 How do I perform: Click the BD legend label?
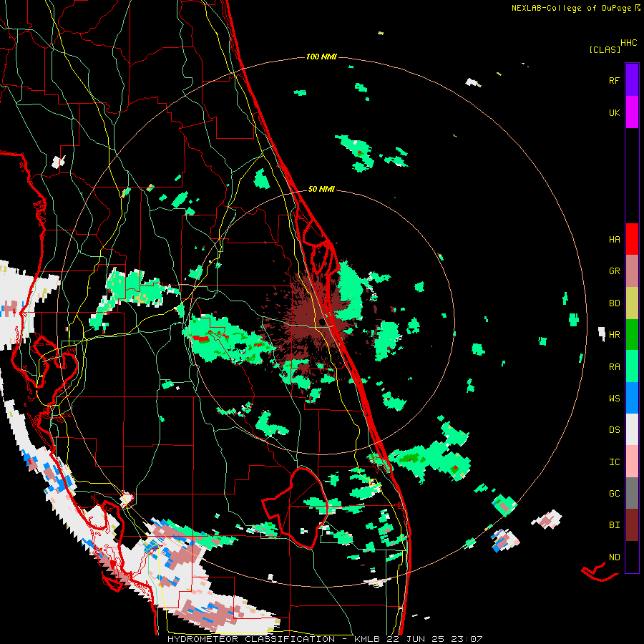tap(615, 303)
